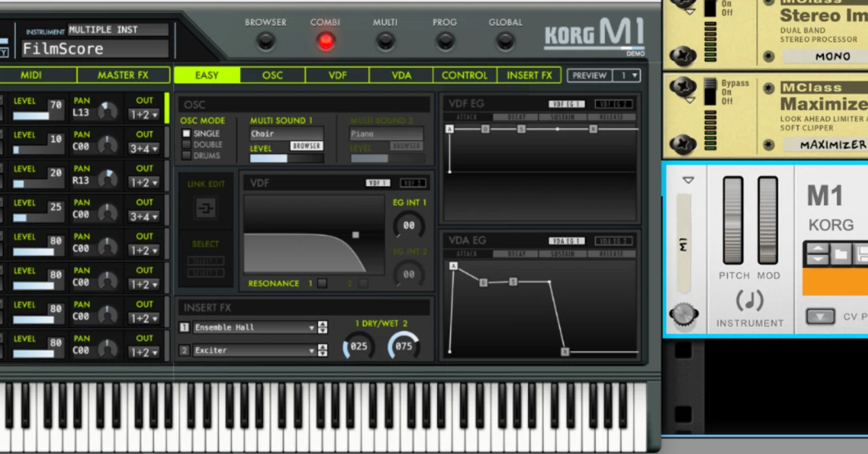This screenshot has width=868, height=454.
Task: Switch to the VDF tab
Action: pyautogui.click(x=338, y=75)
